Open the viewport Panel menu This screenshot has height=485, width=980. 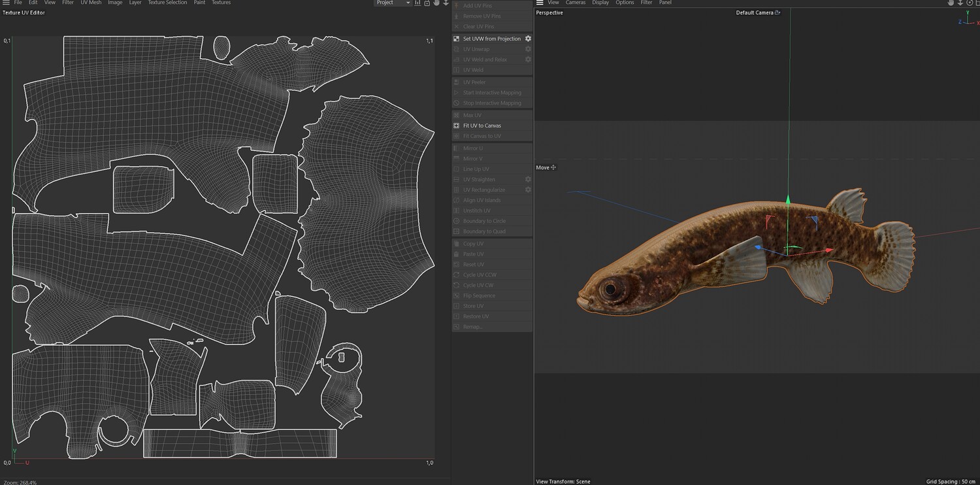click(x=665, y=3)
